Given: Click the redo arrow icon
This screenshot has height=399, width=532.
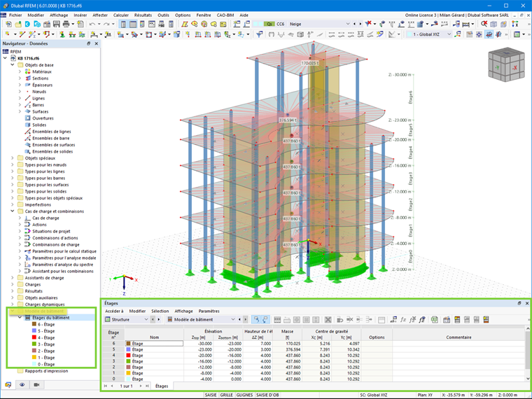Looking at the screenshot, I should tap(106, 24).
